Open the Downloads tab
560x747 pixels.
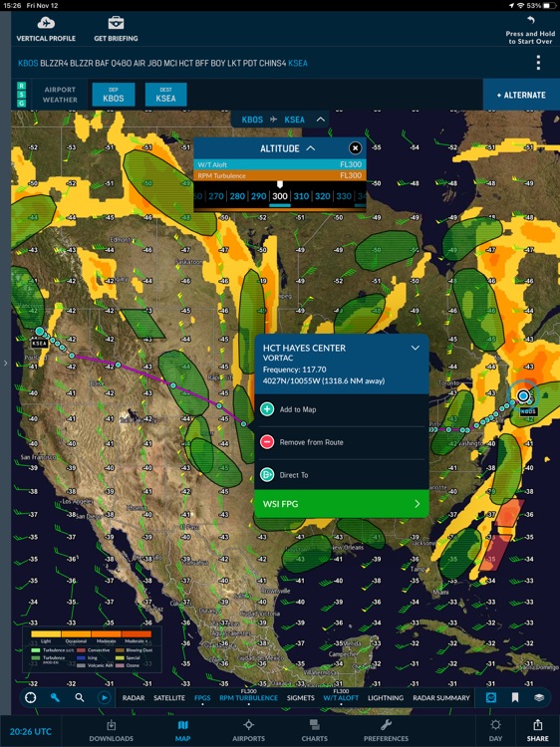pos(111,730)
